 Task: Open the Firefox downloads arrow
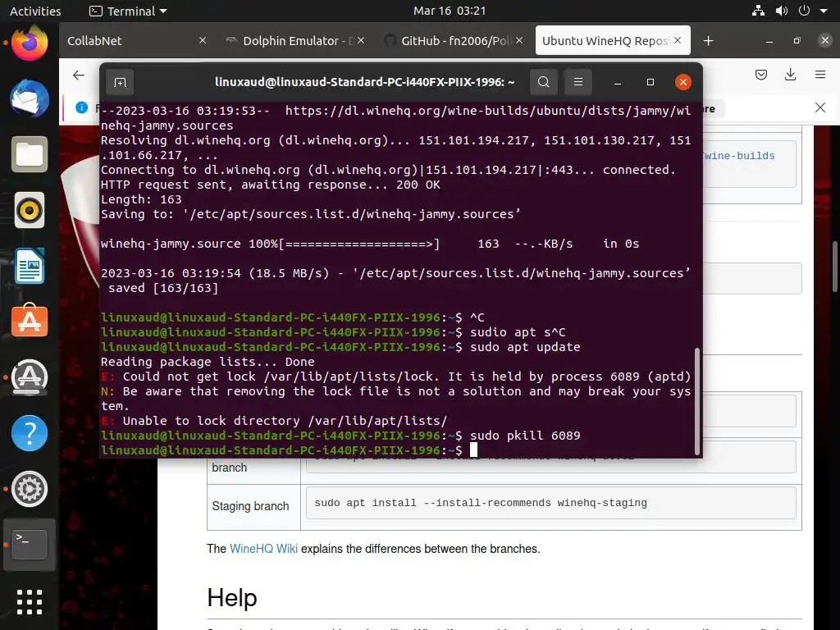tap(790, 75)
